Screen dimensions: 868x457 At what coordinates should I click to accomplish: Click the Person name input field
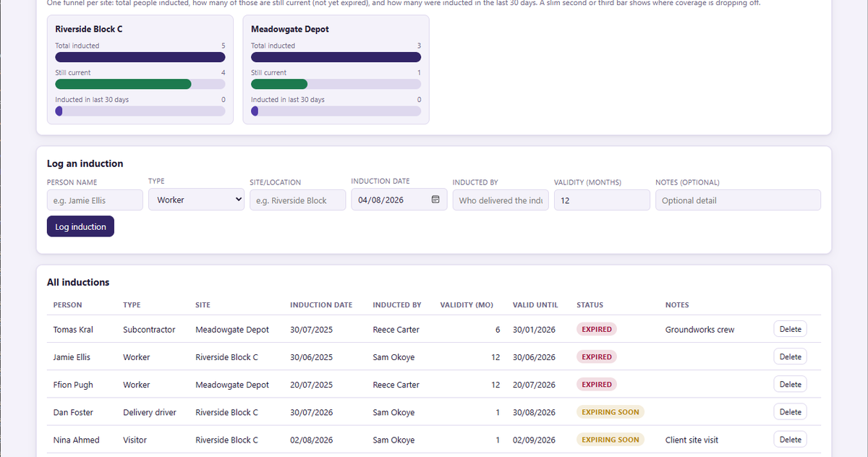coord(95,200)
